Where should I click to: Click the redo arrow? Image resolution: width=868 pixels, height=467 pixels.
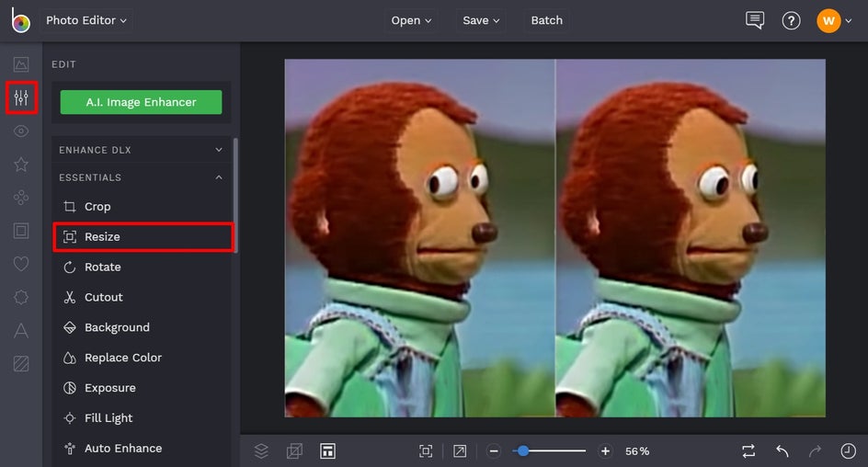coord(815,451)
